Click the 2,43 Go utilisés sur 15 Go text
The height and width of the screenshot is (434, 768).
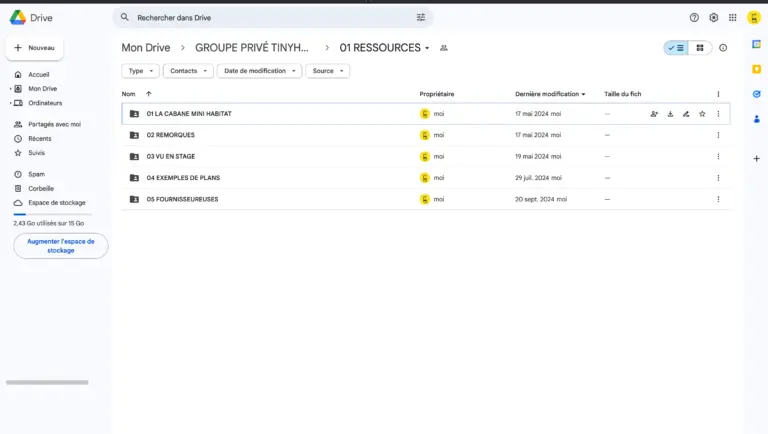[x=48, y=223]
